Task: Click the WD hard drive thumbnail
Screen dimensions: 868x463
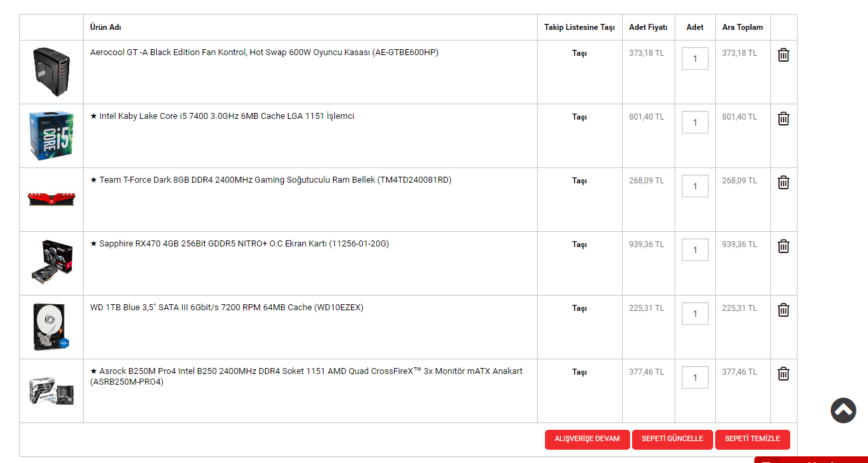Action: click(51, 327)
